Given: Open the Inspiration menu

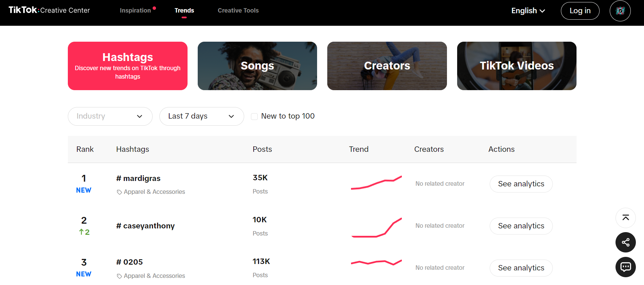Looking at the screenshot, I should tap(135, 11).
